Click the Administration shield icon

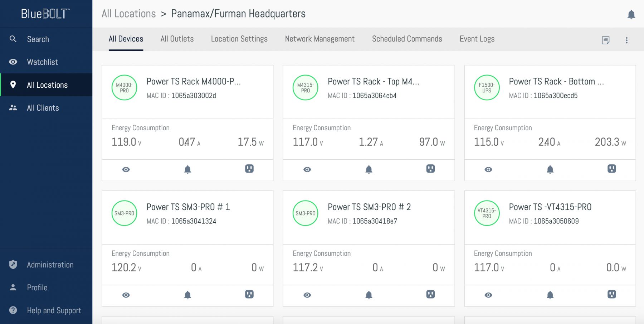pos(13,265)
